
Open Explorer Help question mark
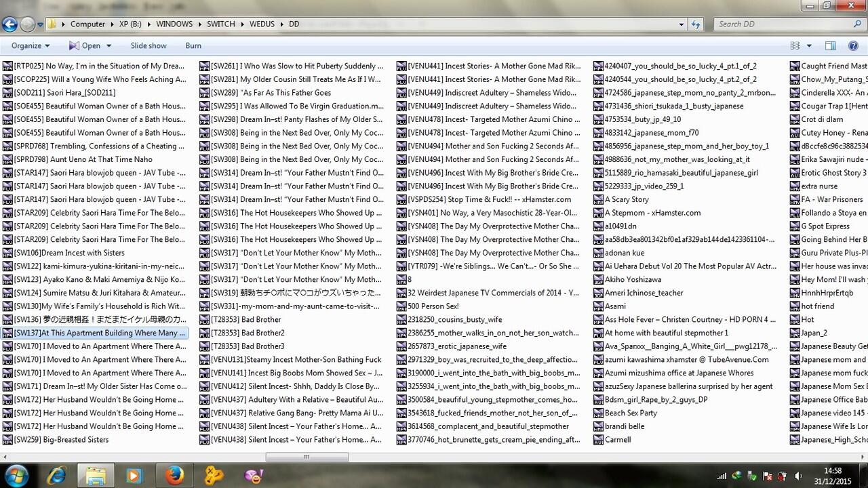pos(853,46)
